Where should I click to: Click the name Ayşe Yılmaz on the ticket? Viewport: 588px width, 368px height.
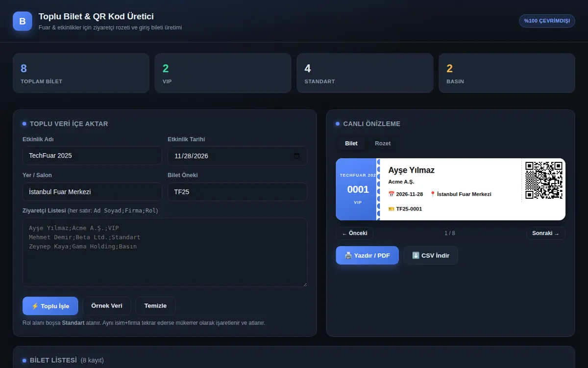click(x=412, y=170)
